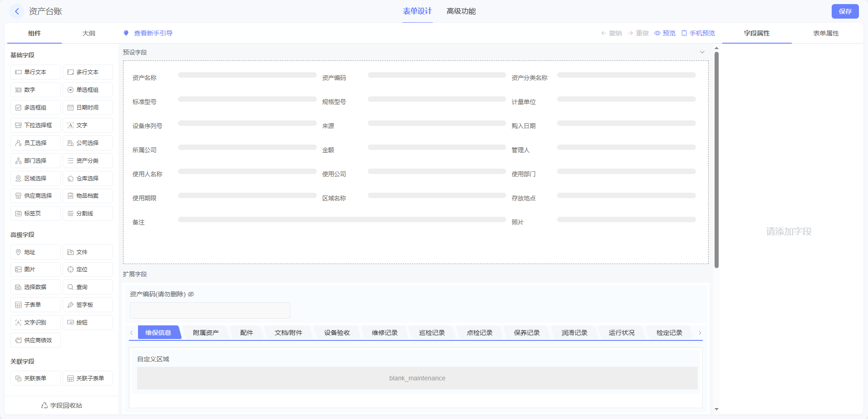The image size is (868, 419).
Task: Select the 单行文本 field component
Action: pyautogui.click(x=35, y=72)
